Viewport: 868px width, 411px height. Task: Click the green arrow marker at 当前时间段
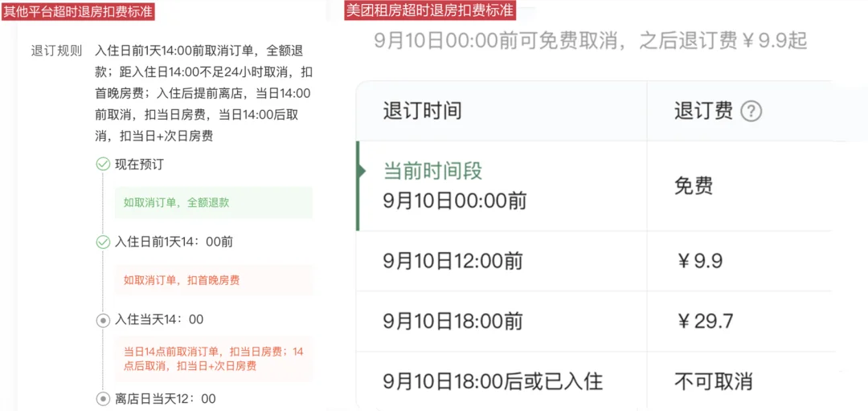(362, 172)
